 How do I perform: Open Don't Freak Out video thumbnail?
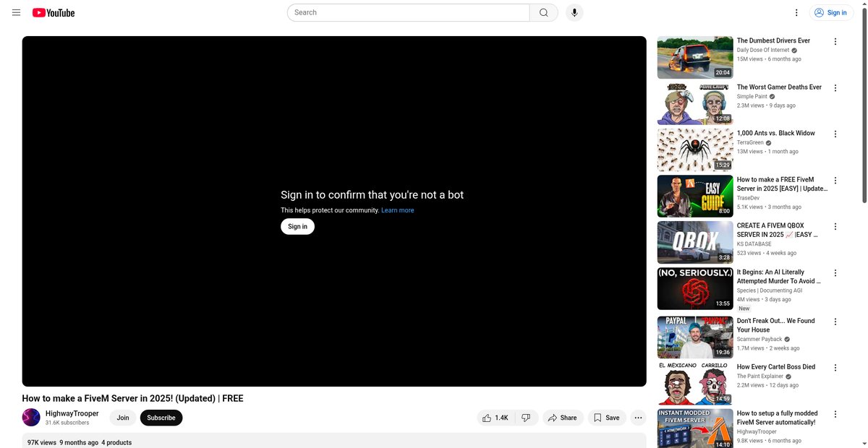695,337
